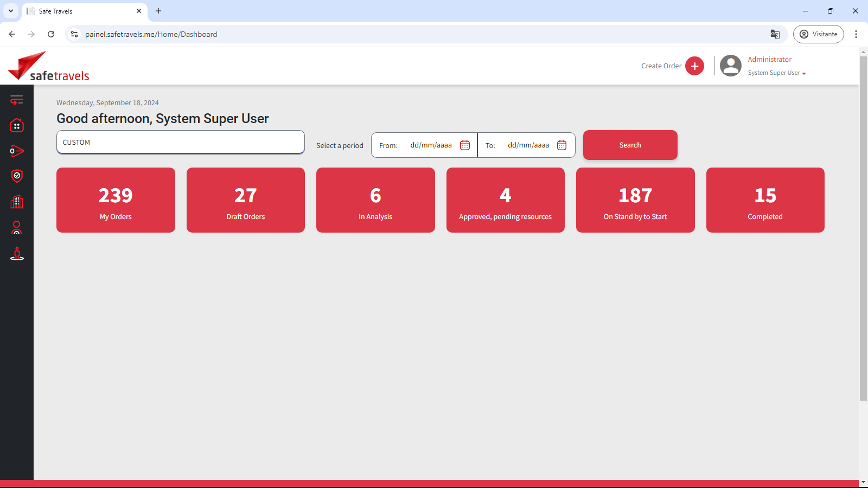
Task: Open the home dashboard sidebar icon
Action: pyautogui.click(x=17, y=126)
